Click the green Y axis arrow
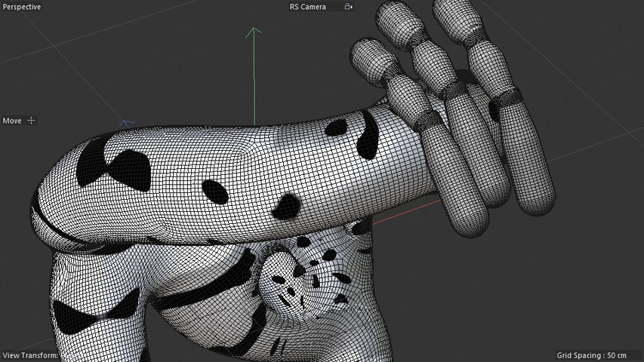644x362 pixels. [x=254, y=76]
